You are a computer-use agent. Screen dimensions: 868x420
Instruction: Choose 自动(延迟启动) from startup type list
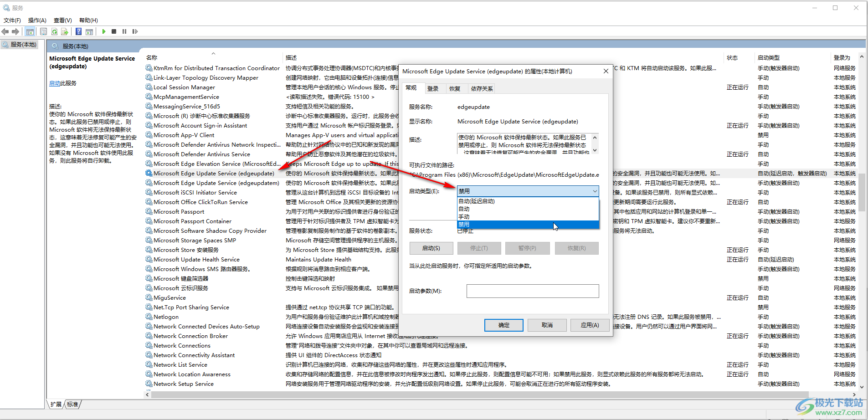click(x=528, y=201)
